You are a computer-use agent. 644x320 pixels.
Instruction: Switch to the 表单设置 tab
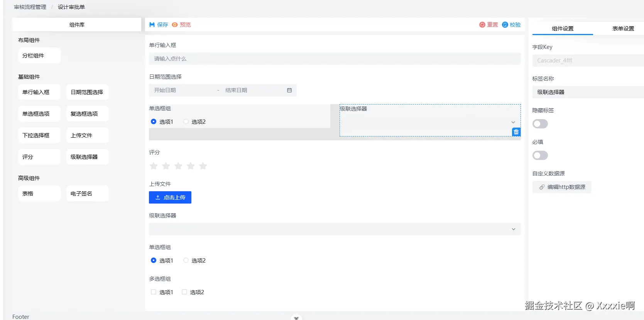(x=623, y=29)
